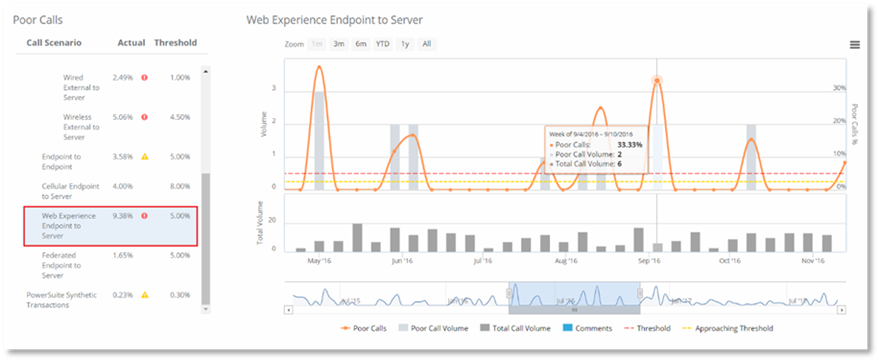This screenshot has width=879, height=361.
Task: Click the Call Scenario column header
Action: [54, 43]
